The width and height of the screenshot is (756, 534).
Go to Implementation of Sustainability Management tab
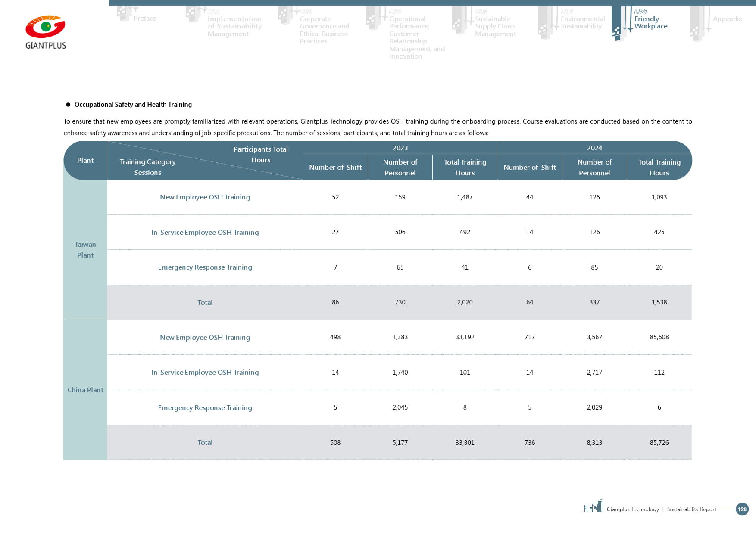tap(234, 26)
